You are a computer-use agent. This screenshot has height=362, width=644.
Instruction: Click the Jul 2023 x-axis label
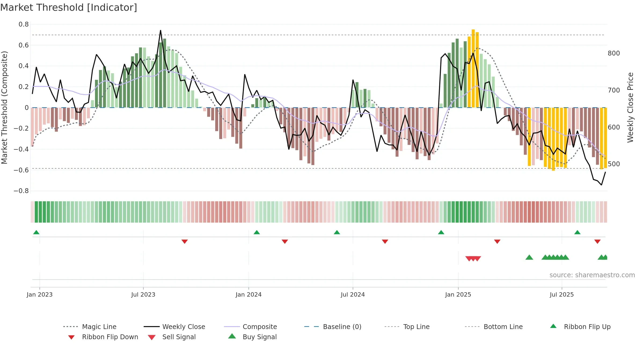click(143, 294)
